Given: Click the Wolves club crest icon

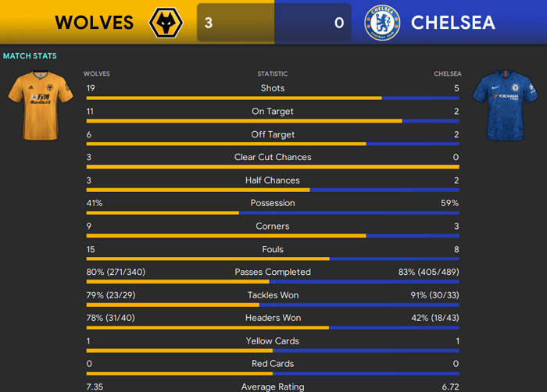Looking at the screenshot, I should [166, 23].
